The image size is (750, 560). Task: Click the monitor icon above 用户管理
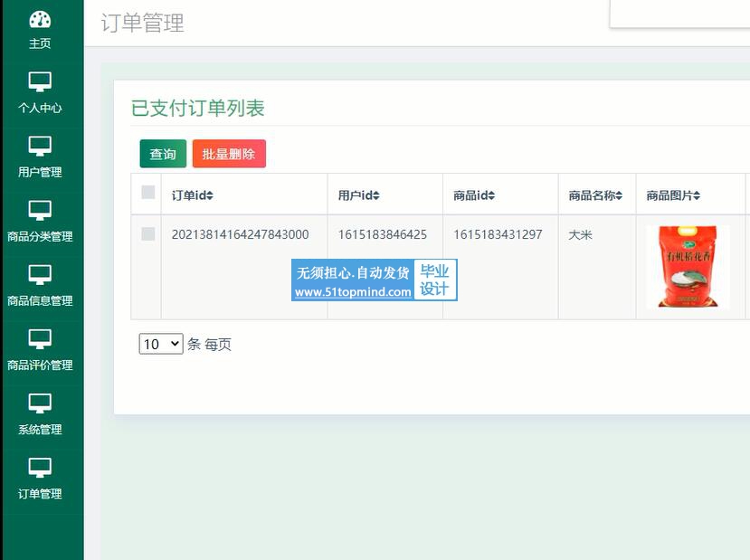tap(40, 147)
